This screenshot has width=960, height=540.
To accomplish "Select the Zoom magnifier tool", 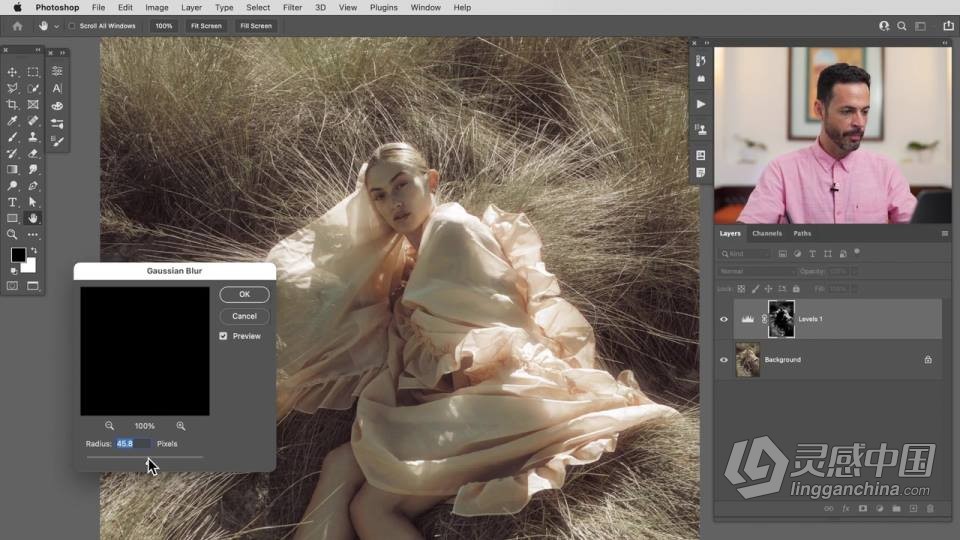I will (12, 234).
